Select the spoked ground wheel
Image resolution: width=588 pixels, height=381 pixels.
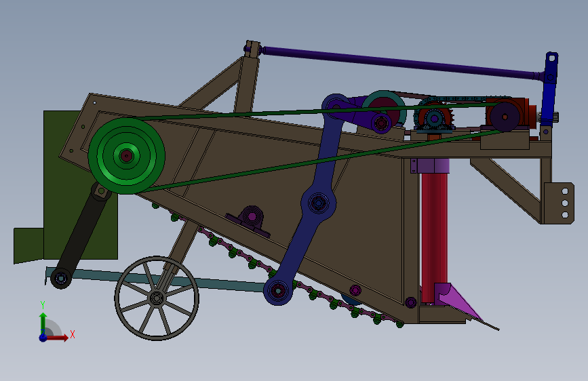pyautogui.click(x=157, y=298)
